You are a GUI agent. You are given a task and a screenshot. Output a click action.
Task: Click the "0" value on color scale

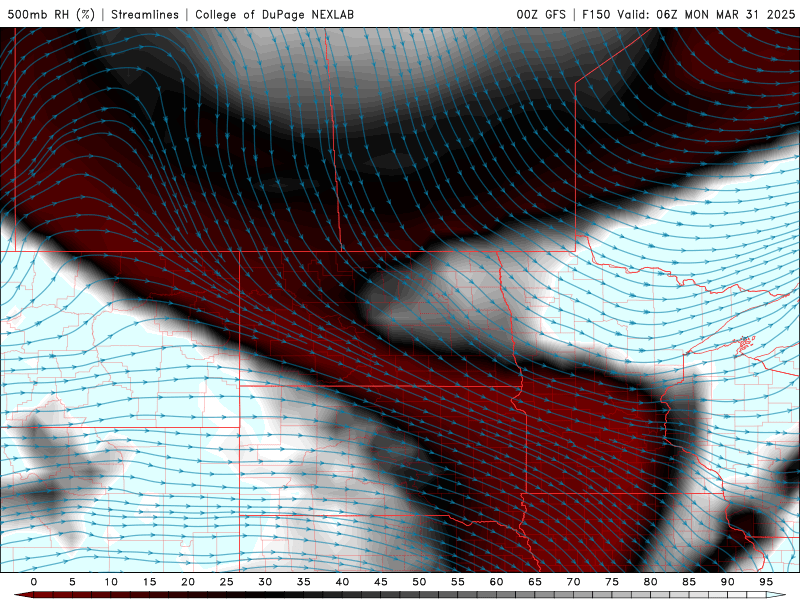(x=34, y=582)
